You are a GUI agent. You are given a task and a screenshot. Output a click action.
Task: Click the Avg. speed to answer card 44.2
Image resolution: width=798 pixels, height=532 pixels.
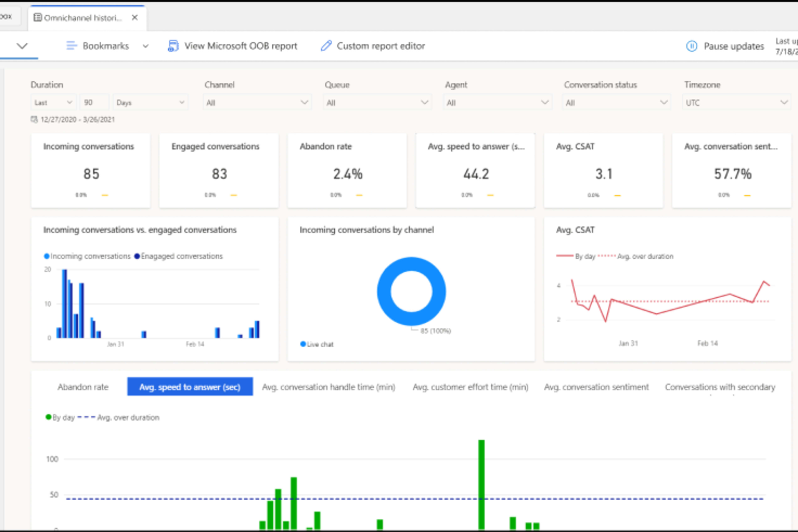pyautogui.click(x=475, y=171)
